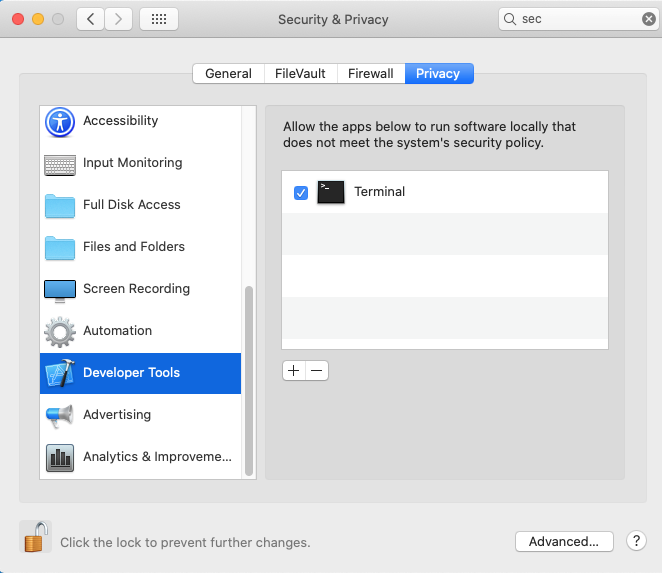Click the magnifying glass search icon
This screenshot has height=573, width=662.
pyautogui.click(x=510, y=19)
